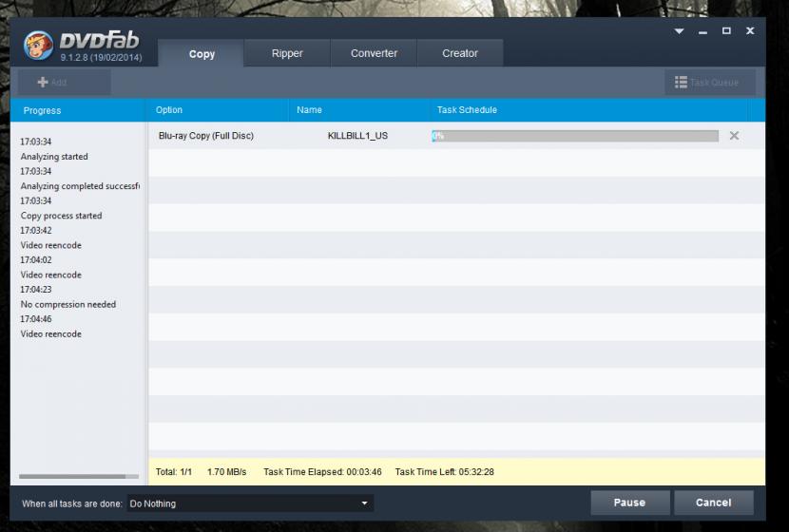Click the 17:04:46 timestamp in log
Screen dimensions: 789x532
pyautogui.click(x=36, y=319)
